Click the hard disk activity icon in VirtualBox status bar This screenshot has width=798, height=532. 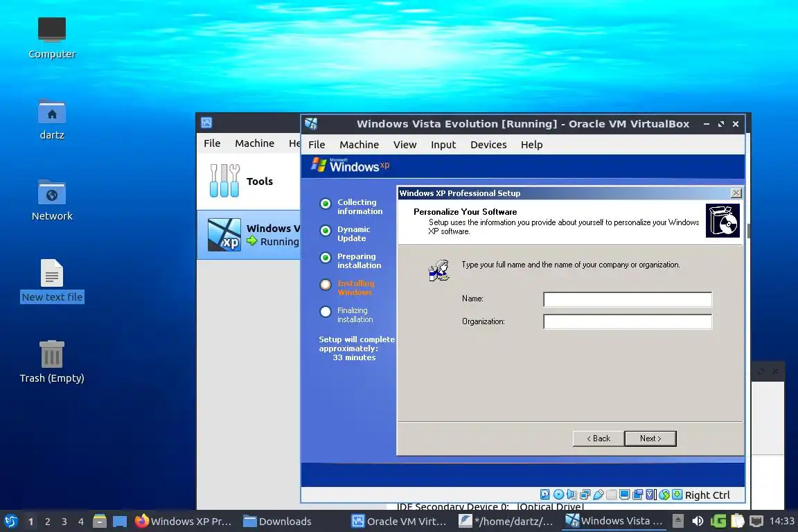pos(544,495)
